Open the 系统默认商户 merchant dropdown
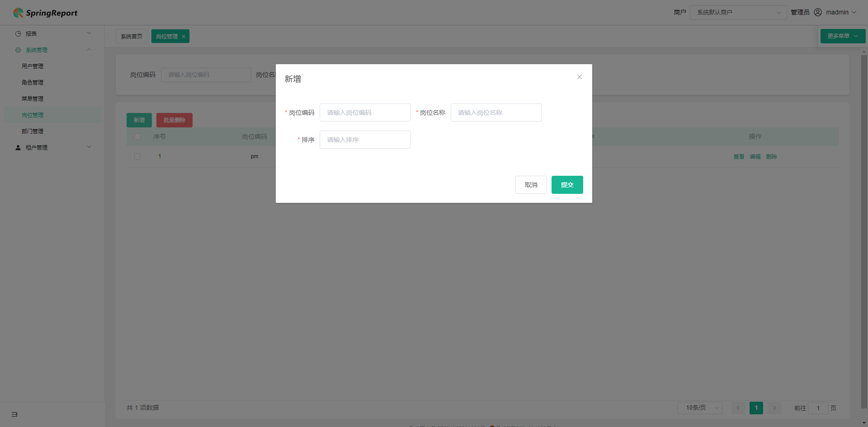This screenshot has height=427, width=868. click(x=738, y=12)
